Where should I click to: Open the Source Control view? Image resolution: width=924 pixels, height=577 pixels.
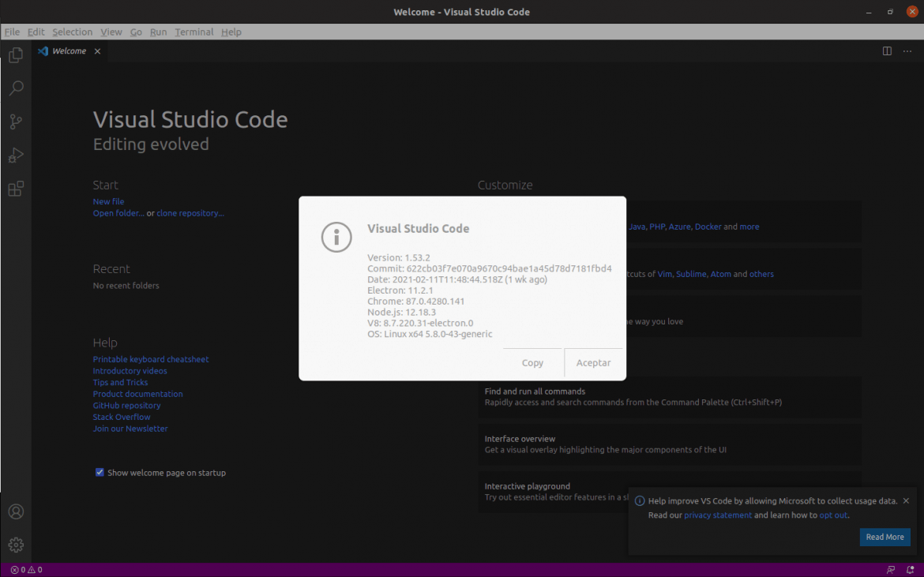pyautogui.click(x=16, y=122)
